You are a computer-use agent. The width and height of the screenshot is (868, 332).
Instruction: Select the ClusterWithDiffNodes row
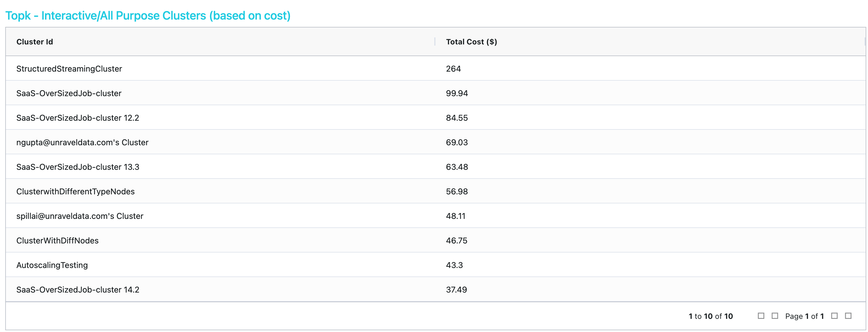[57, 241]
